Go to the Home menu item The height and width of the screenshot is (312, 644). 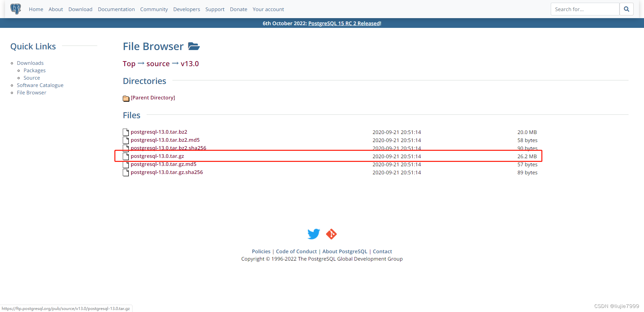36,9
